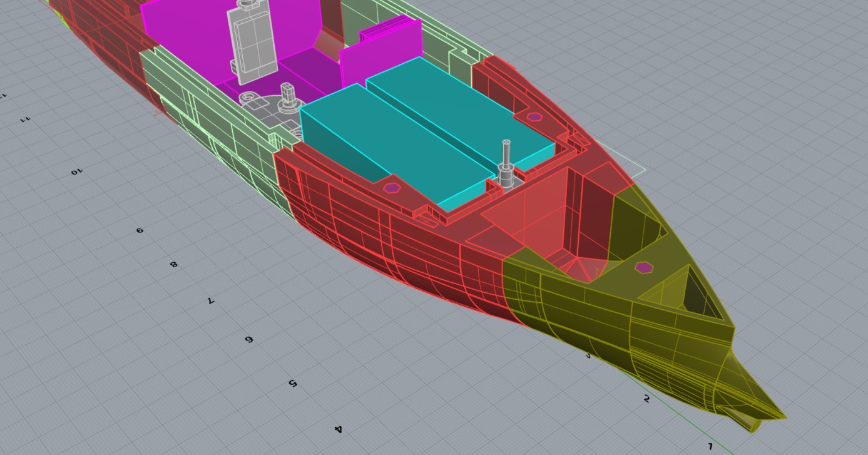Select the gray vertical post beside the cyan blocks

click(x=506, y=163)
